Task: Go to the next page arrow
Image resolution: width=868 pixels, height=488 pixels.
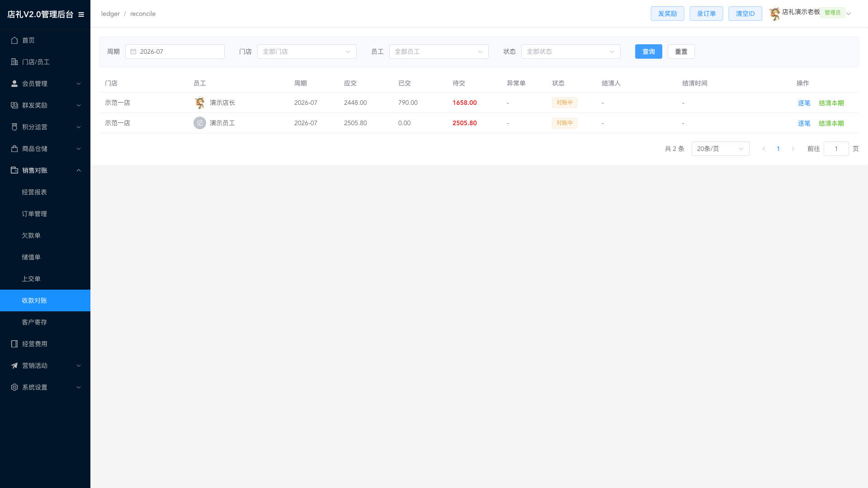Action: pos(793,149)
